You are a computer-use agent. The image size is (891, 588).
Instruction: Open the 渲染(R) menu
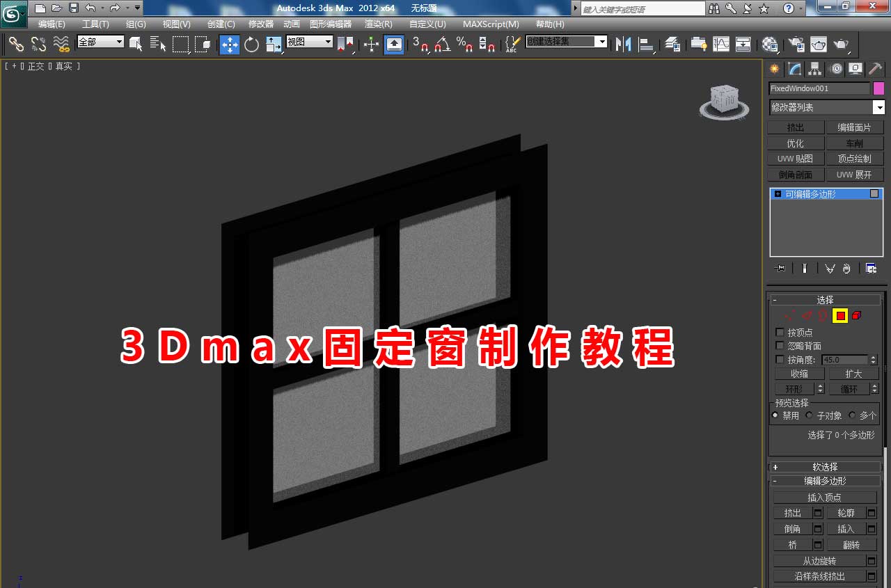(x=379, y=24)
